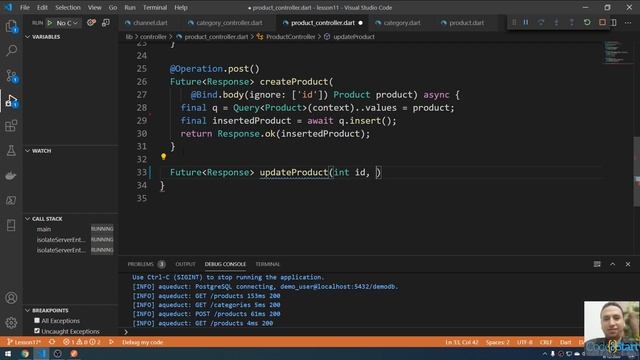Open Windows Start menu
Screen dimensions: 640x360
click(8, 353)
